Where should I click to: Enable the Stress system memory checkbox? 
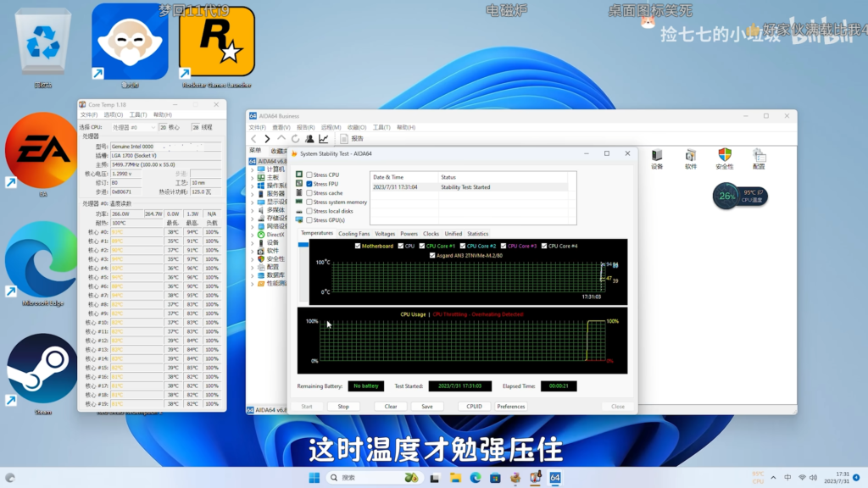[x=309, y=202]
